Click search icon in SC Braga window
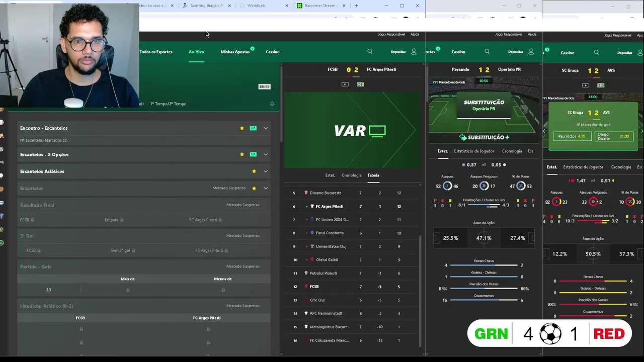 click(x=596, y=52)
